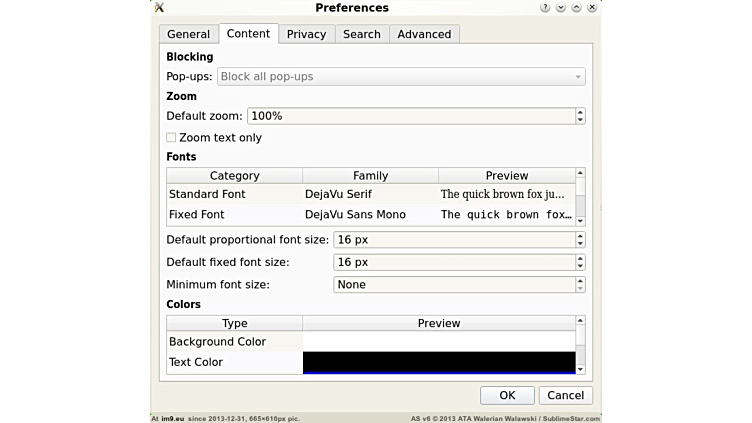Switch to the General tab
Screen dimensions: 752x423
point(188,34)
